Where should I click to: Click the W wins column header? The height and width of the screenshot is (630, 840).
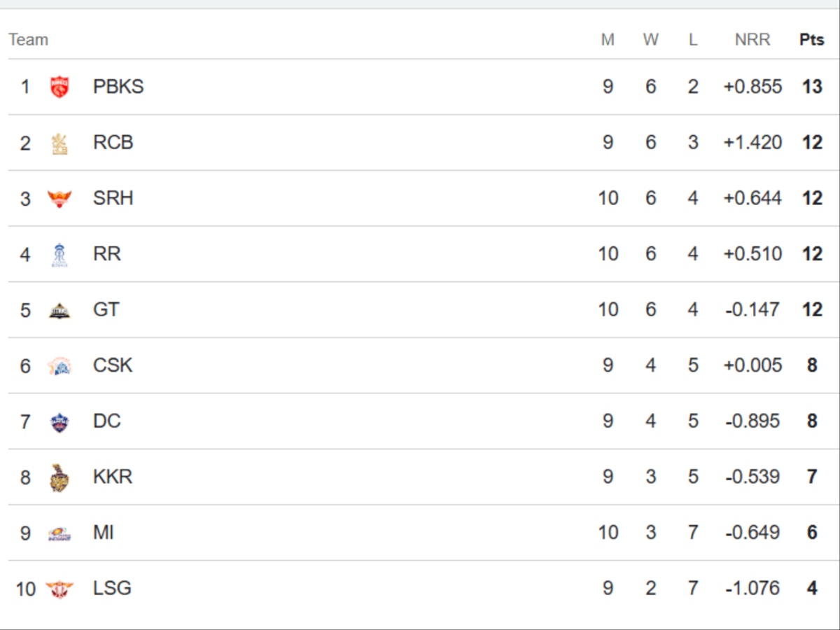pyautogui.click(x=651, y=40)
